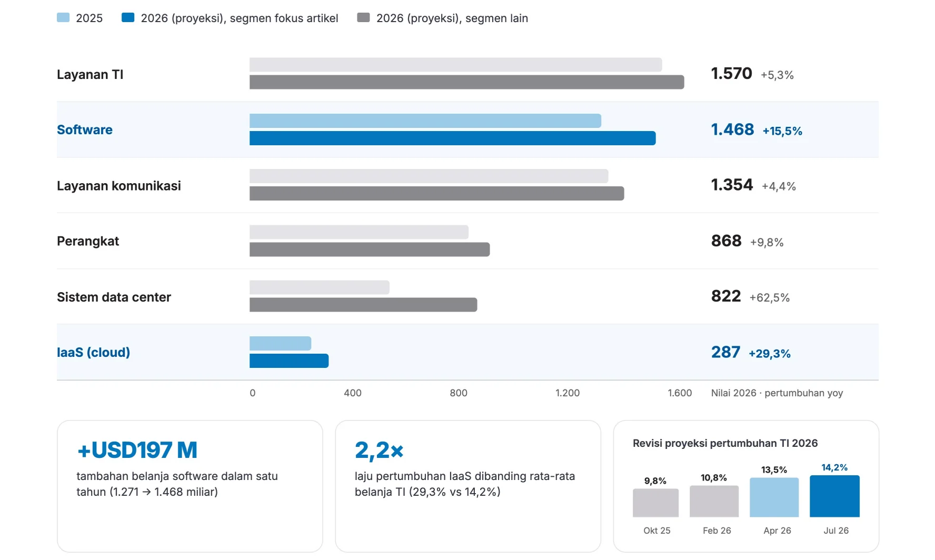Viewport: 935px width, 560px height.
Task: Click the light blue Software 2025 bar
Action: [425, 121]
